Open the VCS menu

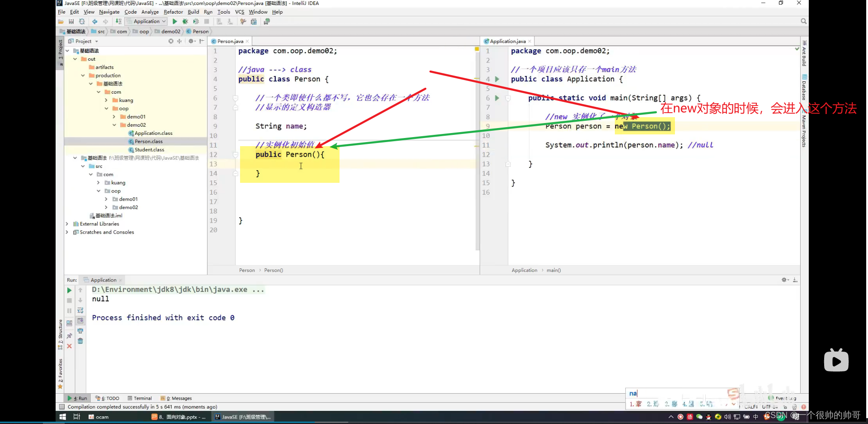pyautogui.click(x=240, y=12)
